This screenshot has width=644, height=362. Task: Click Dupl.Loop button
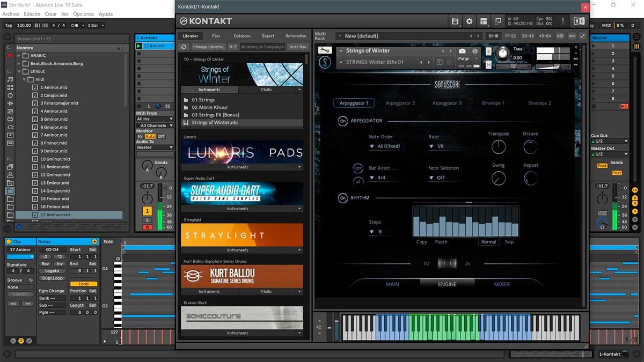(52, 278)
